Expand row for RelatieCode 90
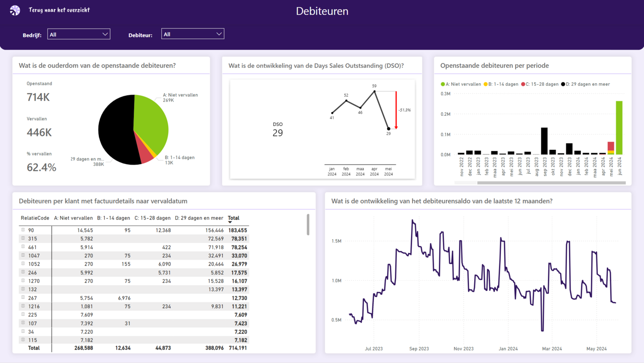The height and width of the screenshot is (363, 644). [x=23, y=230]
